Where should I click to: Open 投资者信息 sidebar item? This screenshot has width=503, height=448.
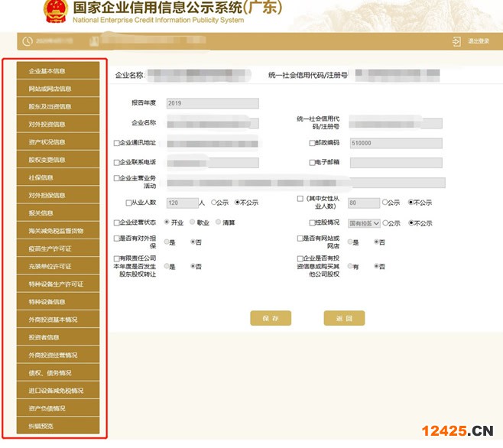58,337
